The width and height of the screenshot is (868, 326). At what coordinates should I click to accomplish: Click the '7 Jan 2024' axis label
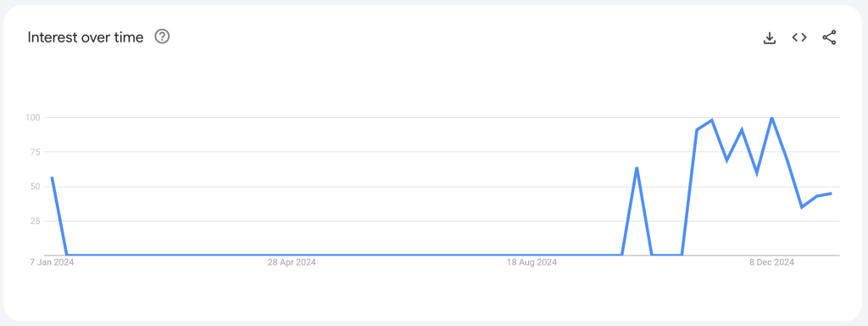(52, 262)
